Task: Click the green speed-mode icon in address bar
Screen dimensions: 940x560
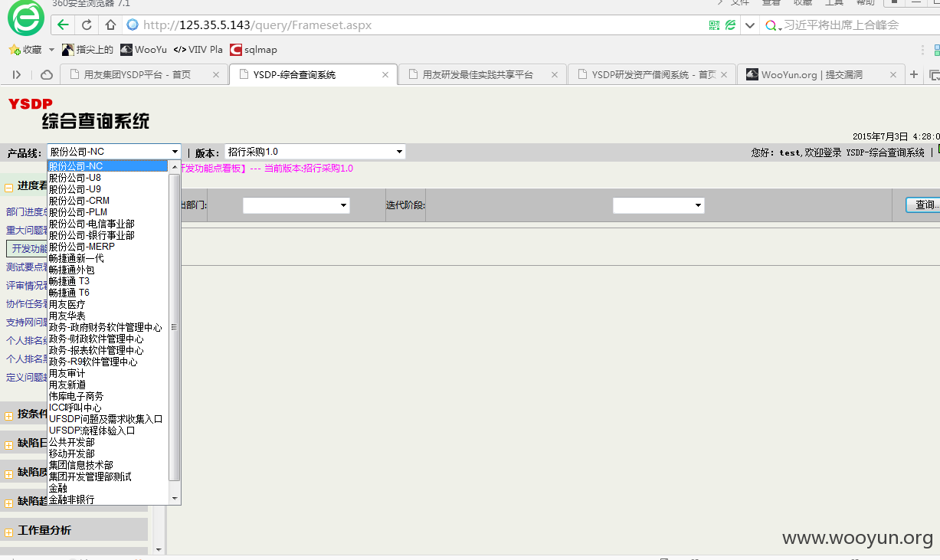Action: point(730,25)
